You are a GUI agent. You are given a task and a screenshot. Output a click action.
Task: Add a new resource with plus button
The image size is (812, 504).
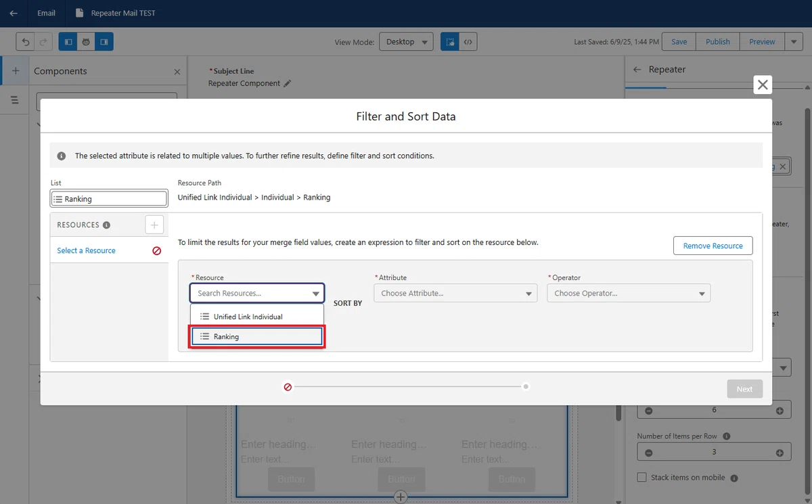(x=154, y=225)
